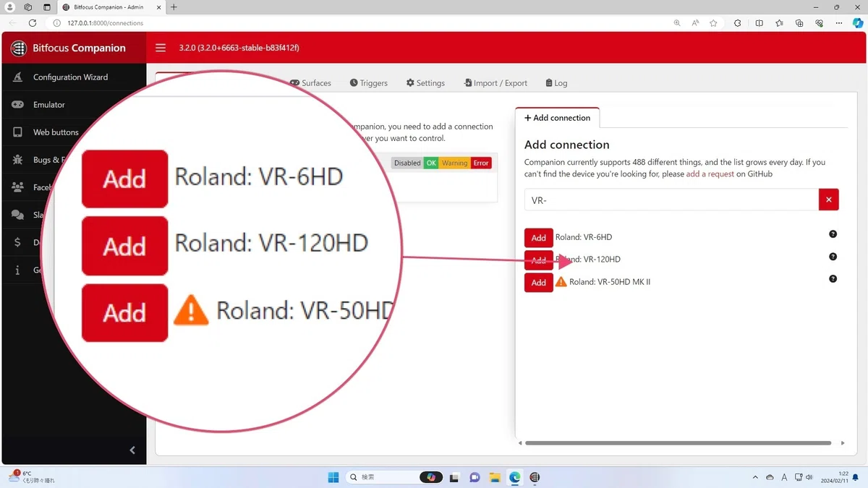Screen dimensions: 868x488
Task: Open Browser essentials heart icon
Action: pos(819,23)
